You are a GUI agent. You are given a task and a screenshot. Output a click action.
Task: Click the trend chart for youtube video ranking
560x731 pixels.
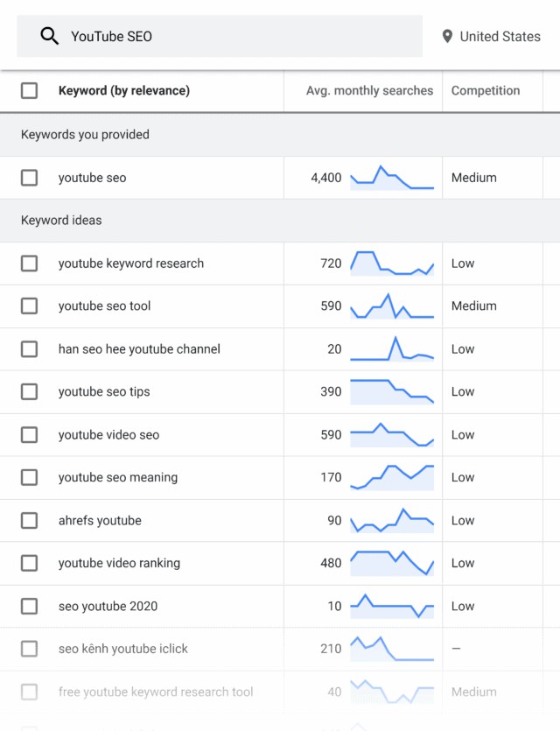click(392, 563)
